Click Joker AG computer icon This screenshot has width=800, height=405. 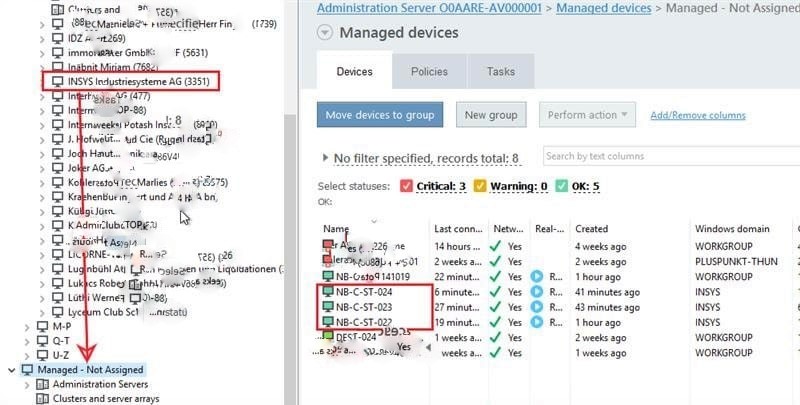click(58, 168)
